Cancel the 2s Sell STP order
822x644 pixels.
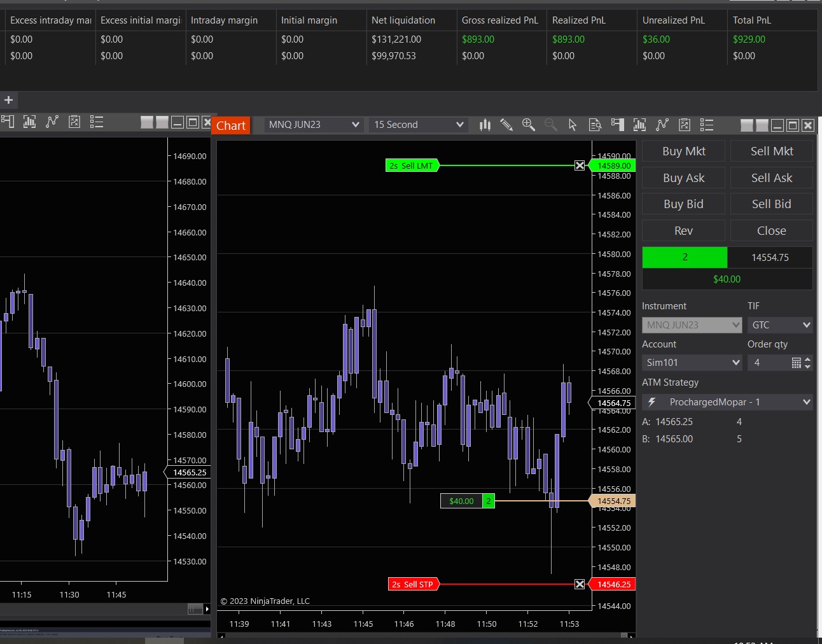[x=580, y=584]
